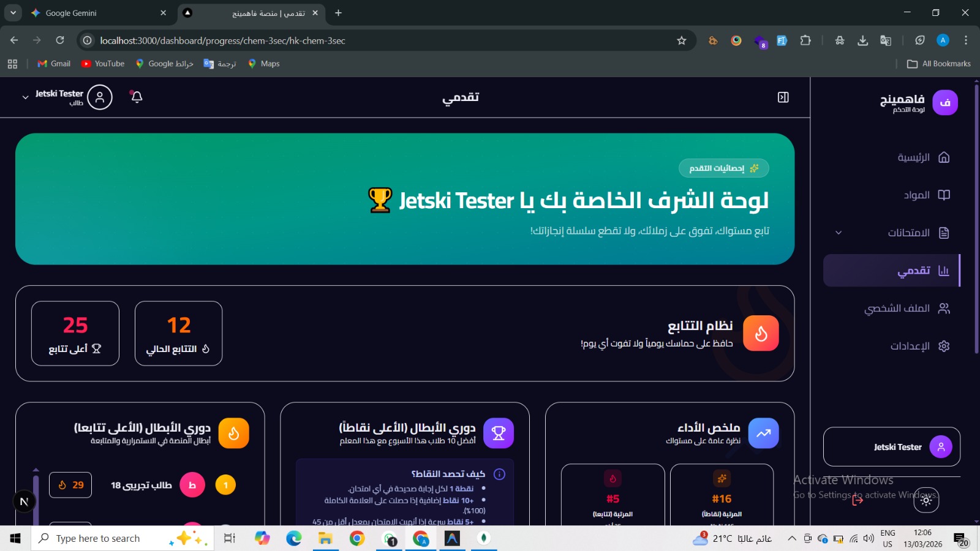Show hidden system tray icons
Image resolution: width=980 pixels, height=551 pixels.
(x=791, y=538)
